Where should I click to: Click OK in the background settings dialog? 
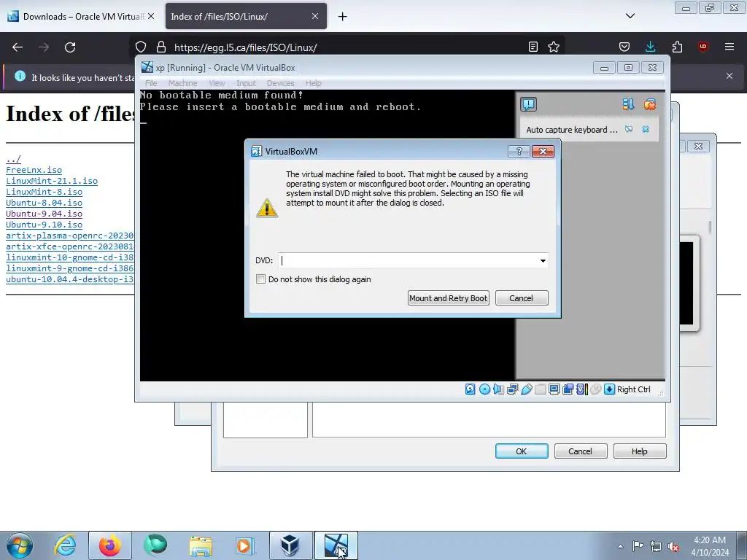pyautogui.click(x=522, y=451)
